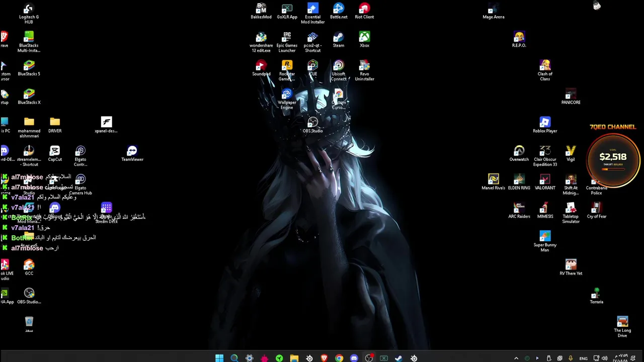This screenshot has width=644, height=362.
Task: Select the PANICORE game shortcut
Action: pos(571,97)
